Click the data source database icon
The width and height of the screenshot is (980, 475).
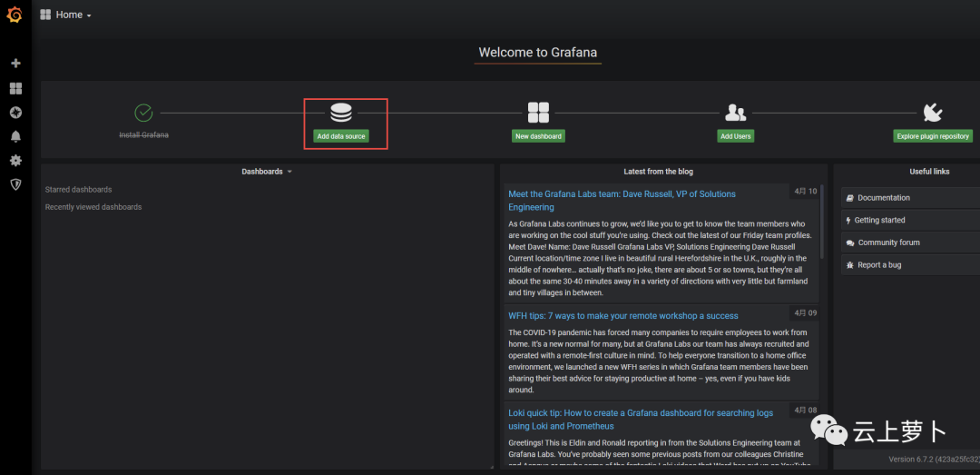341,113
